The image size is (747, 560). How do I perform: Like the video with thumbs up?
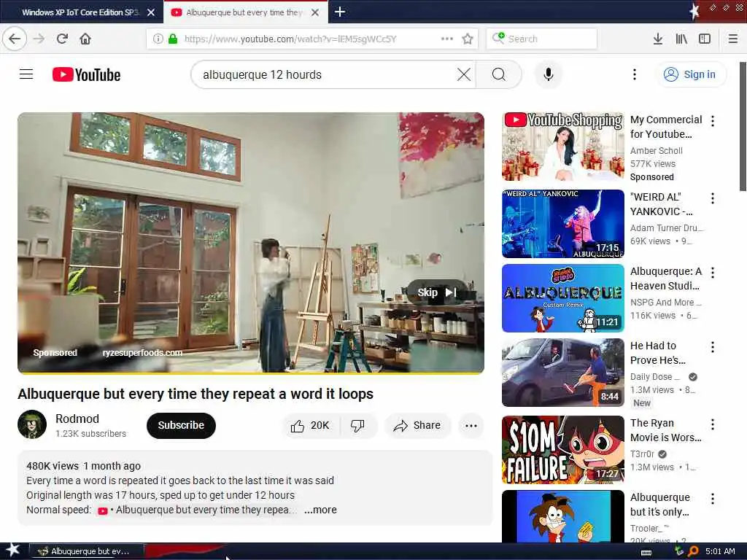(311, 425)
